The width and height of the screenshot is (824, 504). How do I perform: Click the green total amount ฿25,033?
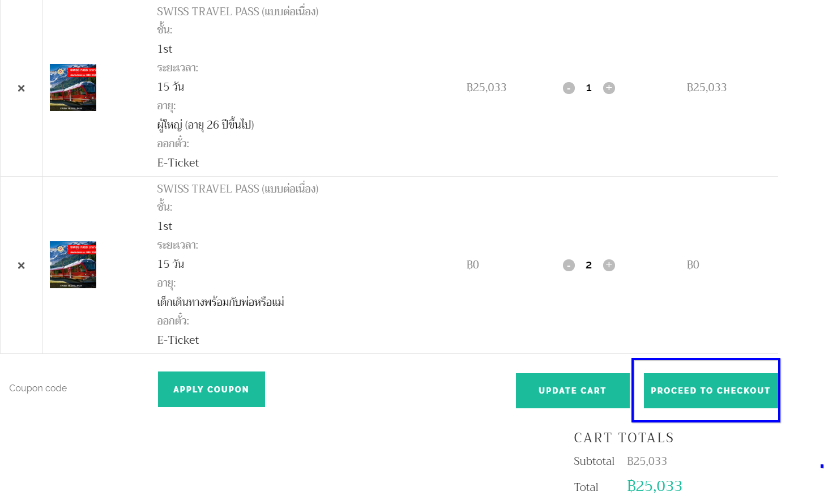click(655, 486)
